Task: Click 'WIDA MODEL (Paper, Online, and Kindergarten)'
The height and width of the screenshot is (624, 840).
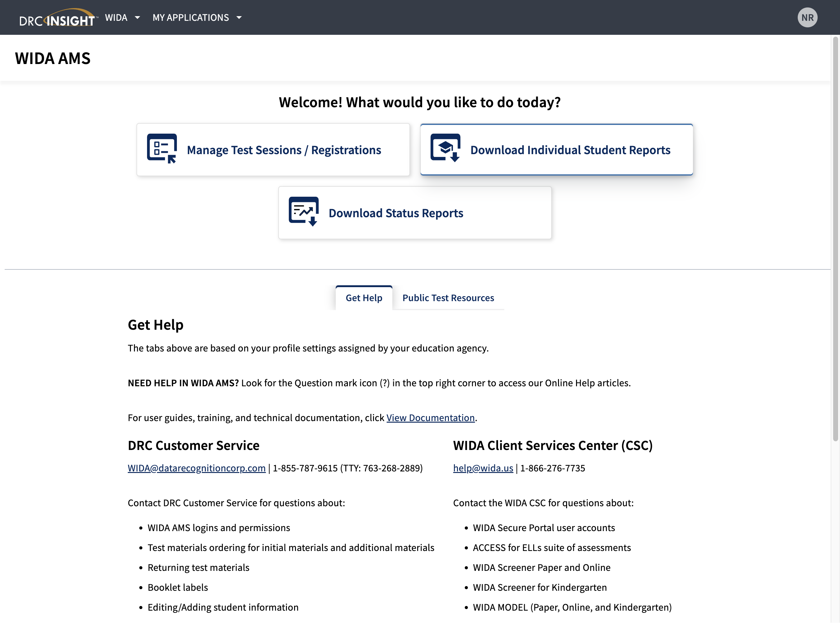Action: 572,608
